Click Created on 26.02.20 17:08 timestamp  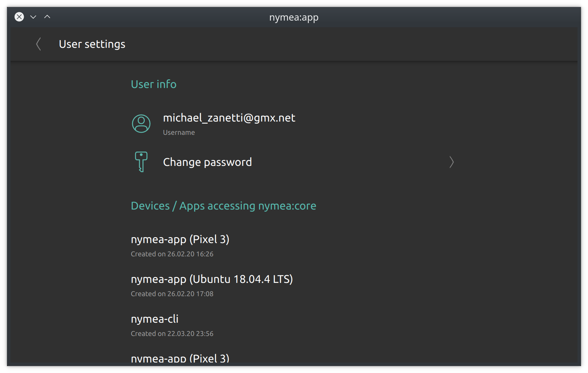(172, 294)
